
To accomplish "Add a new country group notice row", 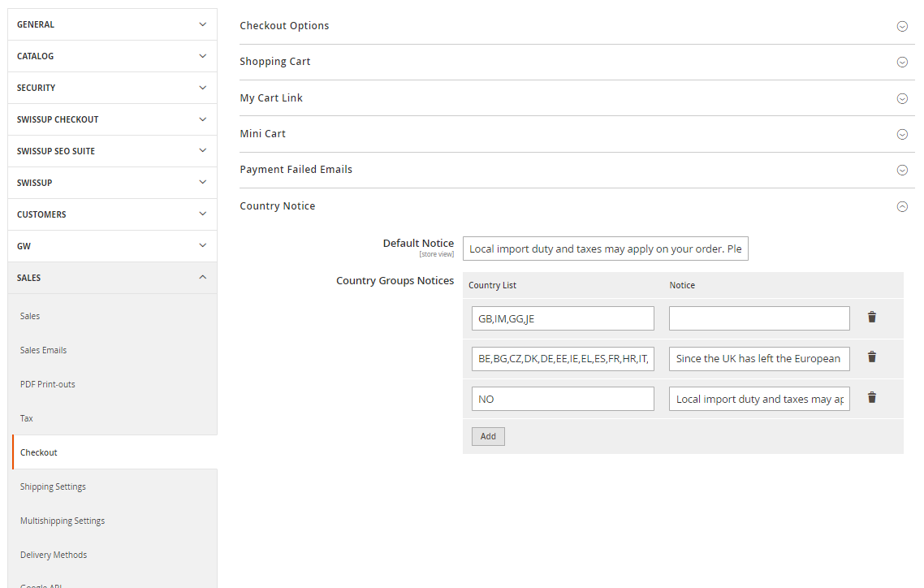I will (x=488, y=436).
